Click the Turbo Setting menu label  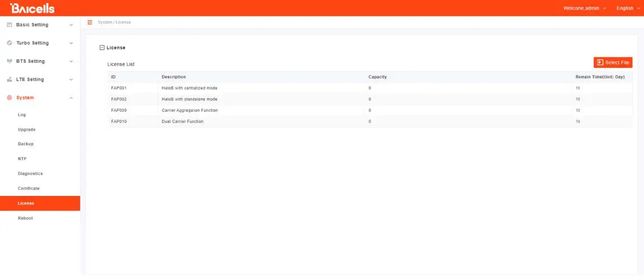point(33,43)
